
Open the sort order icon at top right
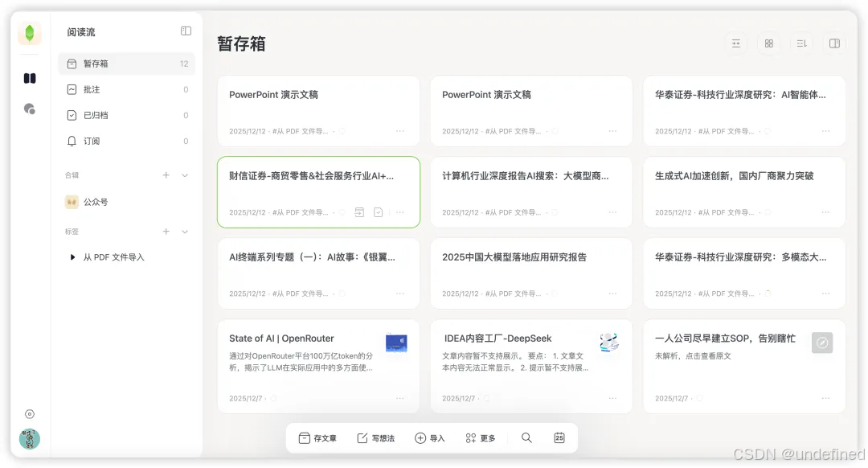point(801,43)
